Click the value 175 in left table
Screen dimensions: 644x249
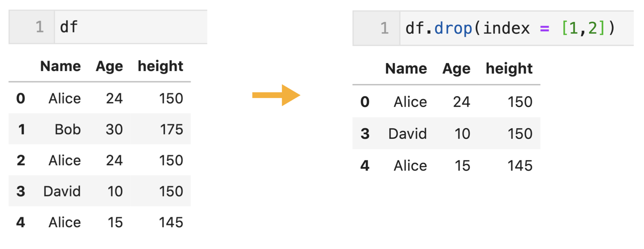point(171,129)
